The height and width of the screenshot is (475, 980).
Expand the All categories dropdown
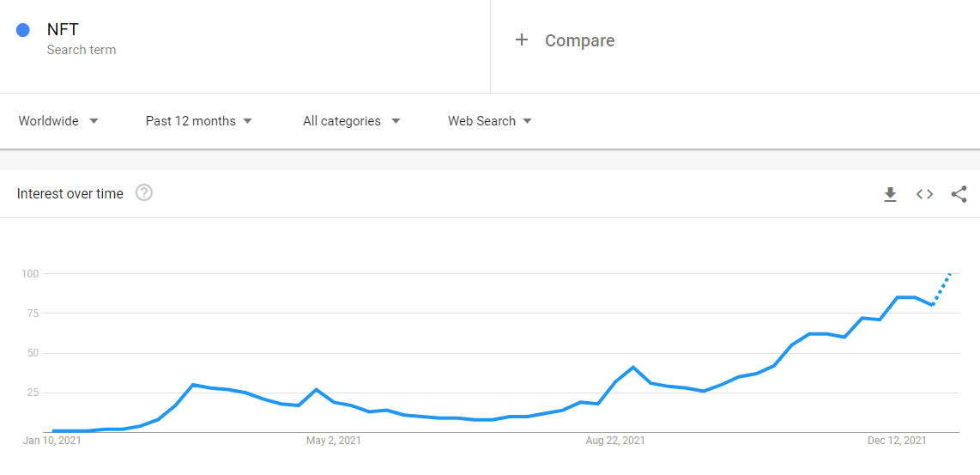[x=351, y=121]
